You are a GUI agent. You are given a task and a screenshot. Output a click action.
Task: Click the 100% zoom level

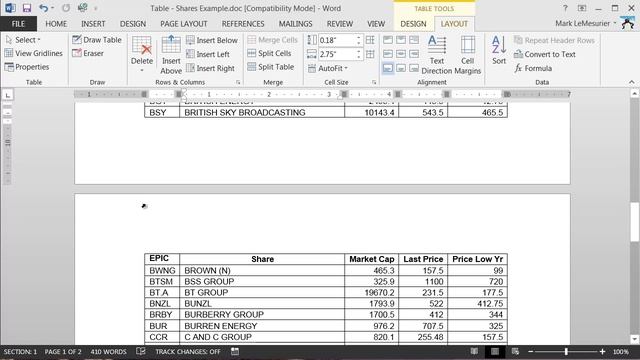point(621,351)
